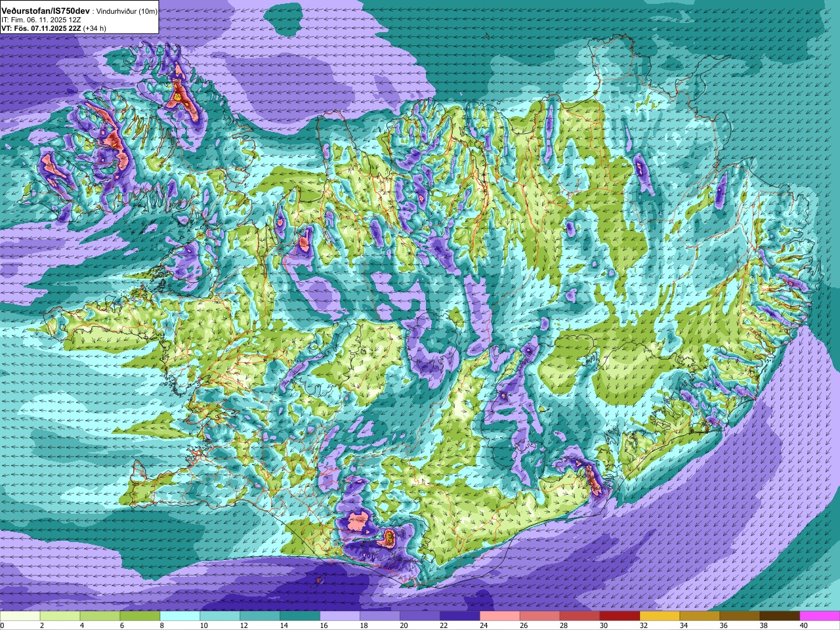The height and width of the screenshot is (630, 840).
Task: Select the yellow-orange 32–34 legend swatch
Action: pyautogui.click(x=661, y=617)
